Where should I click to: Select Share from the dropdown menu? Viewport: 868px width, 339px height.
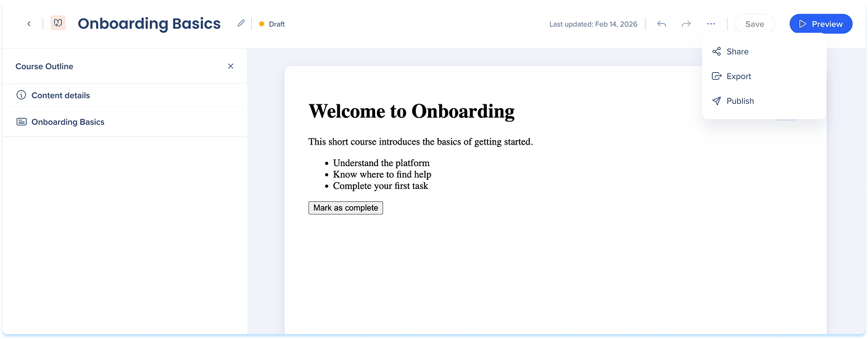click(737, 52)
